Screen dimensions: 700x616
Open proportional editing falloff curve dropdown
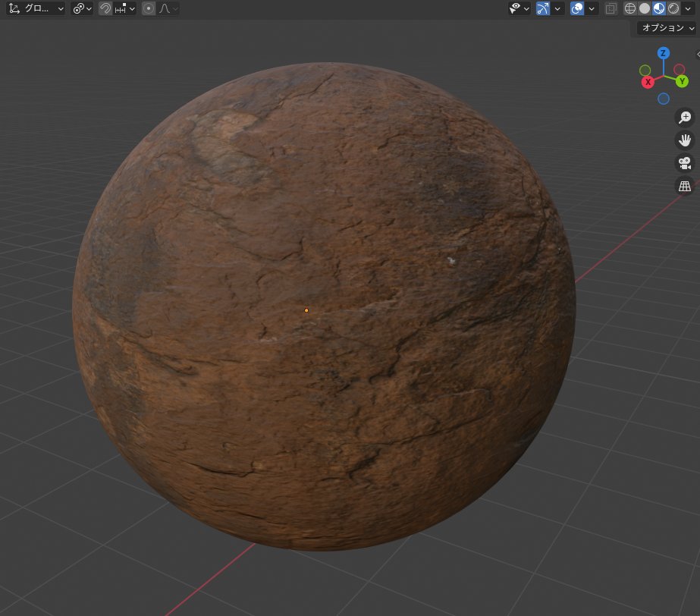coord(168,8)
